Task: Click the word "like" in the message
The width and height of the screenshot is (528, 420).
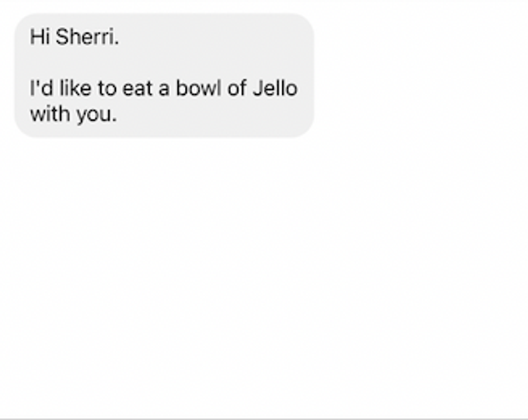Action: (x=75, y=88)
